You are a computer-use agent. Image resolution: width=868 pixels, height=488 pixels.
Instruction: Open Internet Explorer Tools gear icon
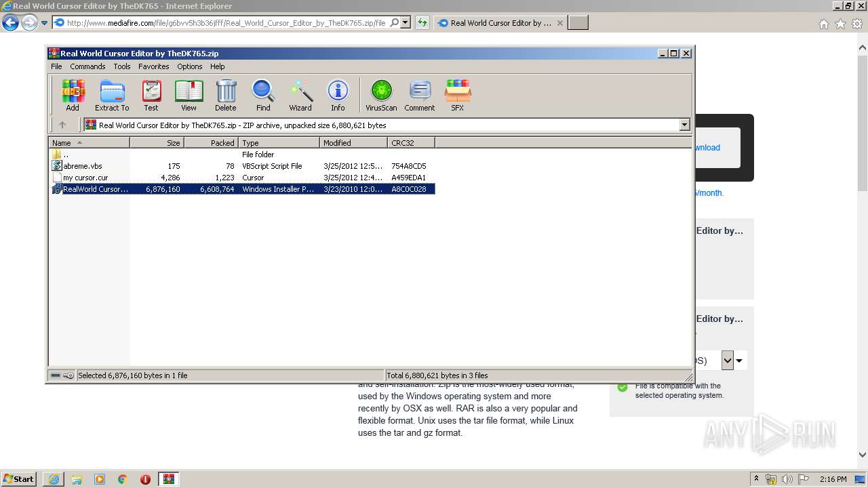point(857,24)
